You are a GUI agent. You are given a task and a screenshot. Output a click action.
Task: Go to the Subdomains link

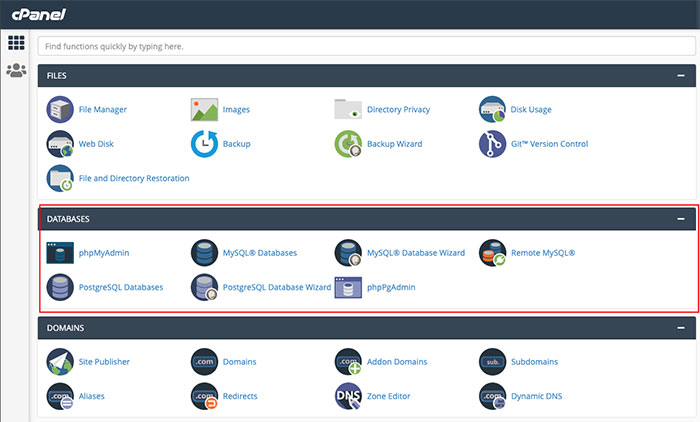[534, 362]
